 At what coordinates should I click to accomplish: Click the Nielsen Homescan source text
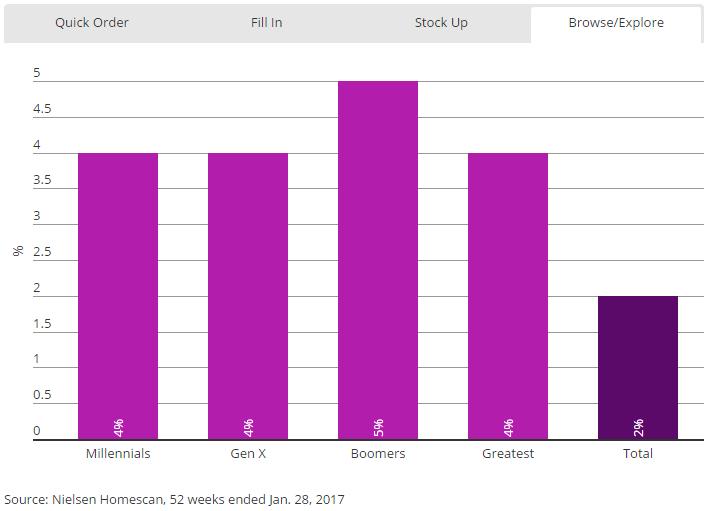click(174, 499)
